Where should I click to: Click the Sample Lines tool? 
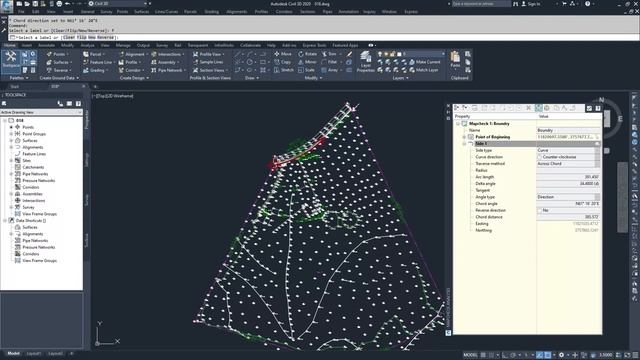pyautogui.click(x=208, y=62)
